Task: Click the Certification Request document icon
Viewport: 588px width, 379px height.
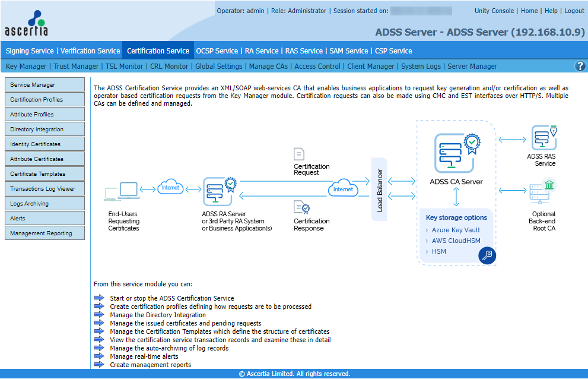Action: [x=300, y=154]
